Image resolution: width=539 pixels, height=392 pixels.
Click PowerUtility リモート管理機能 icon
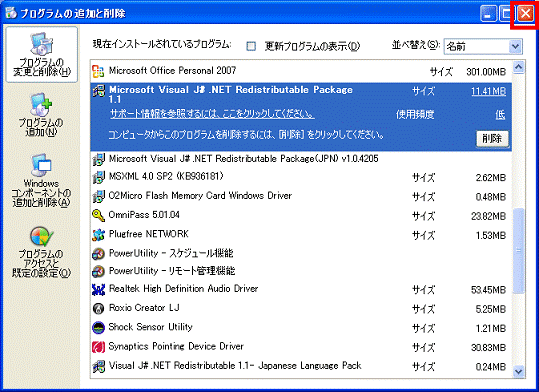tap(98, 271)
